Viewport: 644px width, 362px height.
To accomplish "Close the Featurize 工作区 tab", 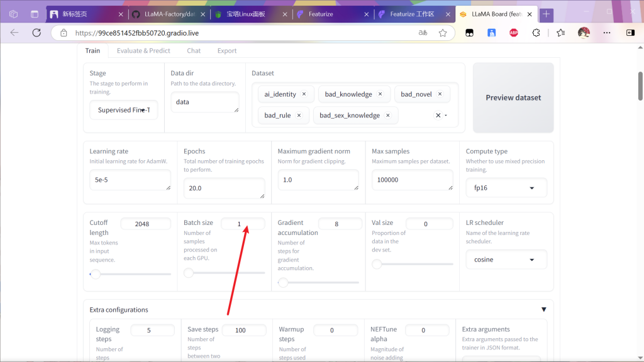I will coord(448,14).
